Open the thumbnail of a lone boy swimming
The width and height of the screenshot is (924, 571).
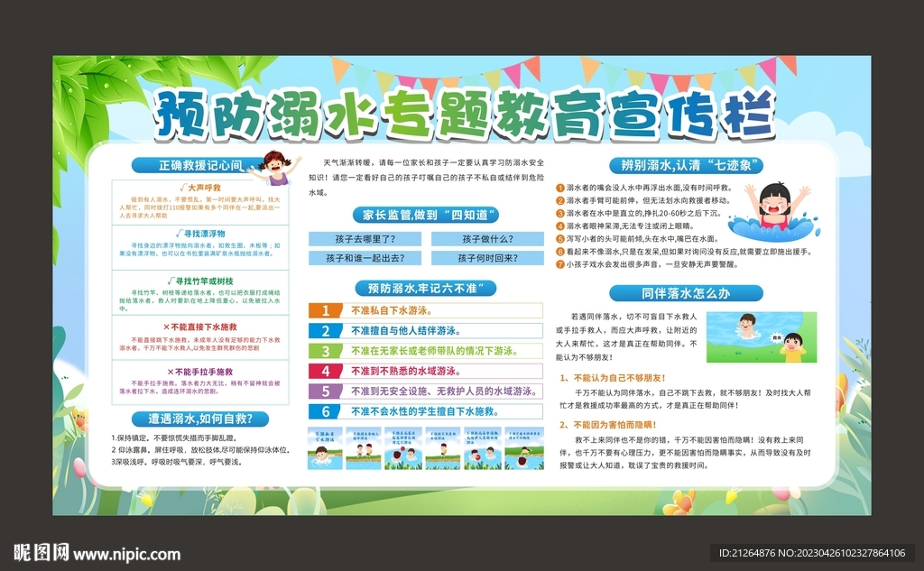pos(325,448)
